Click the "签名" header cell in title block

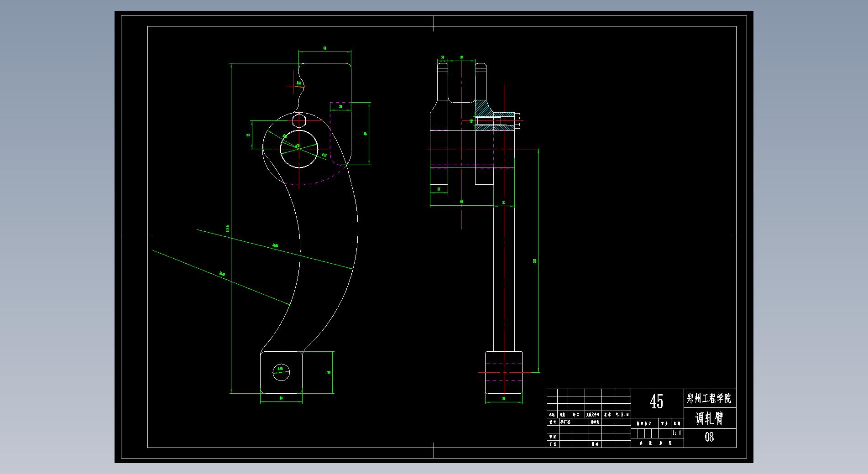[607, 415]
